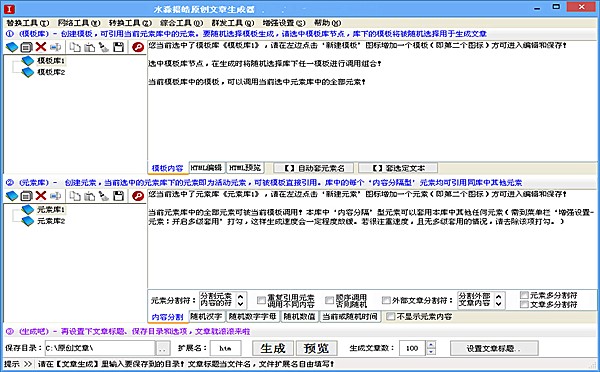Image resolution: width=600 pixels, height=372 pixels.
Task: Open the 增强设置 menu
Action: [284, 23]
